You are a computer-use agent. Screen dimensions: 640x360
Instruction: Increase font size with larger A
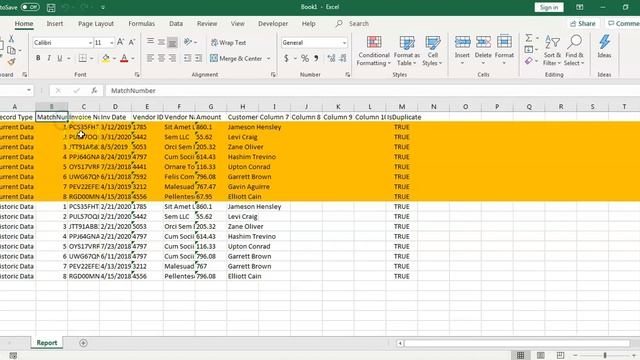pos(120,42)
